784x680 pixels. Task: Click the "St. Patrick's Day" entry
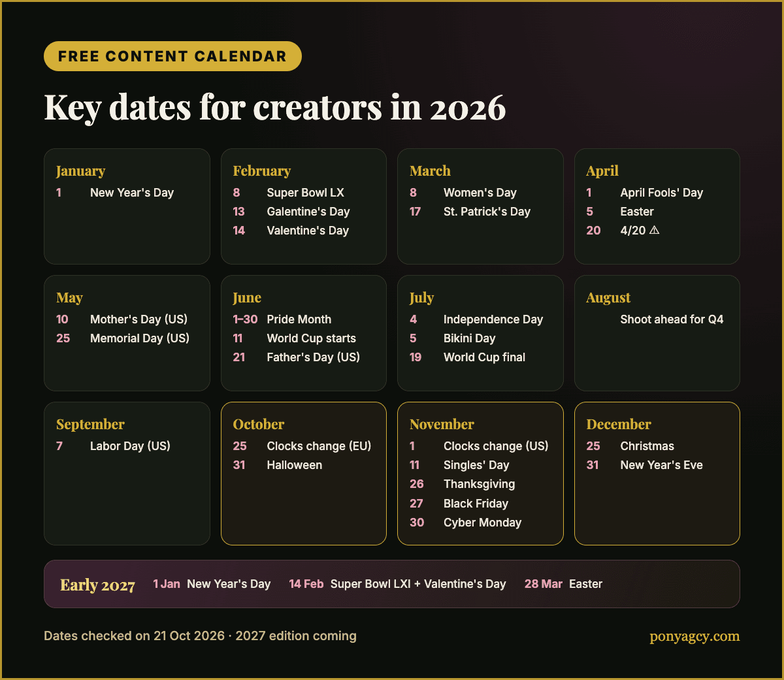[487, 212]
